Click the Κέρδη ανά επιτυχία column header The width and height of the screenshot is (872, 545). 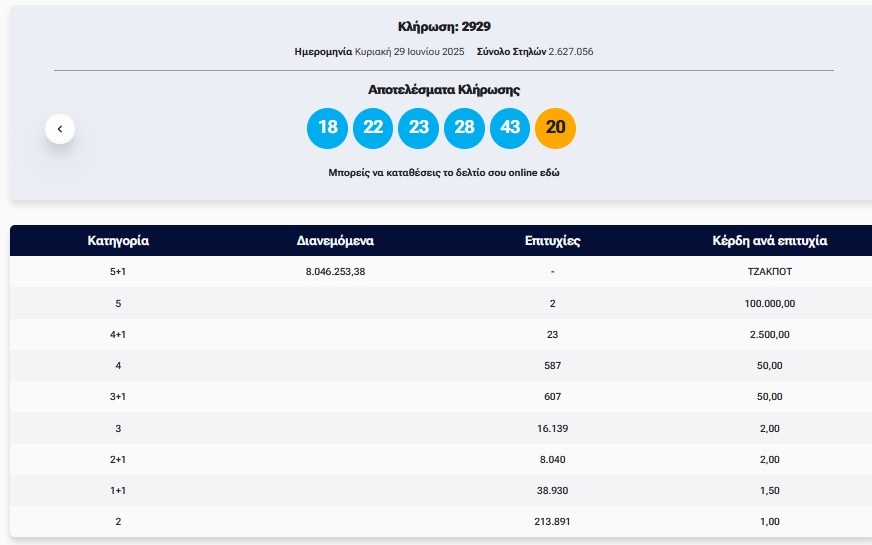[x=769, y=241]
